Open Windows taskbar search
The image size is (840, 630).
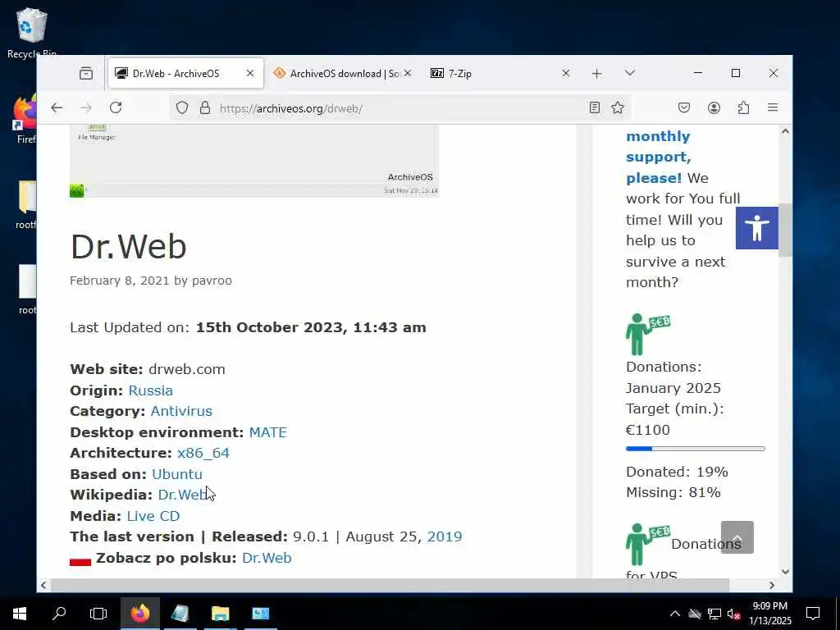pos(59,614)
